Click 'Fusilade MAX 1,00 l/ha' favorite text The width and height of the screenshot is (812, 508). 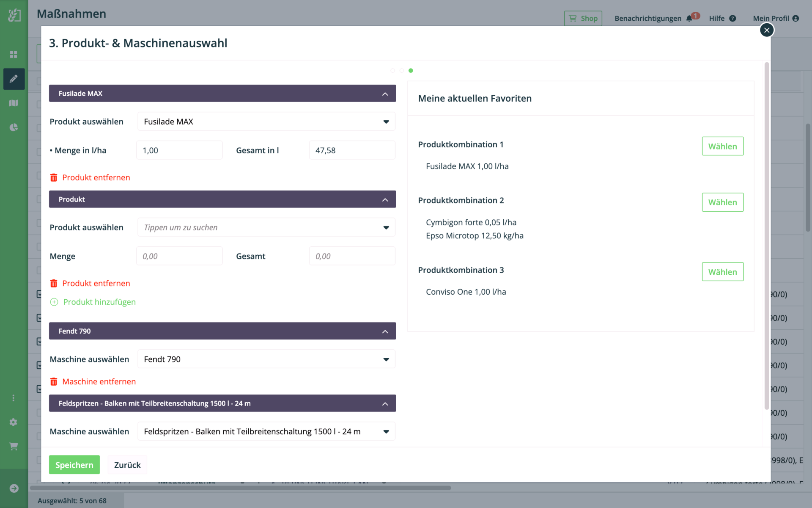(467, 166)
